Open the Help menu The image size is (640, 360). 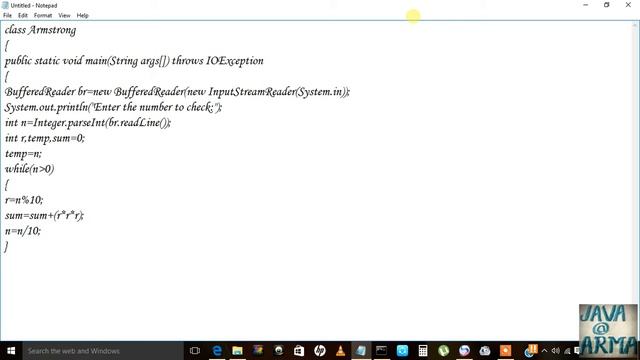pos(82,16)
